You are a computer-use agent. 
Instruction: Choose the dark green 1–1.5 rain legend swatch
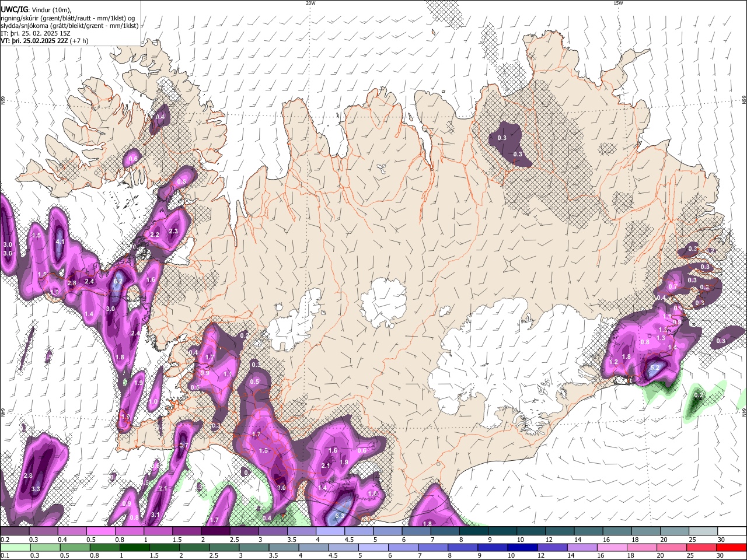pos(134,548)
